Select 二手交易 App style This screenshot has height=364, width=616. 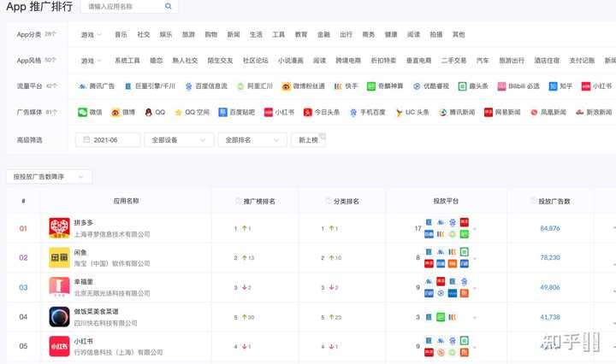pos(453,61)
